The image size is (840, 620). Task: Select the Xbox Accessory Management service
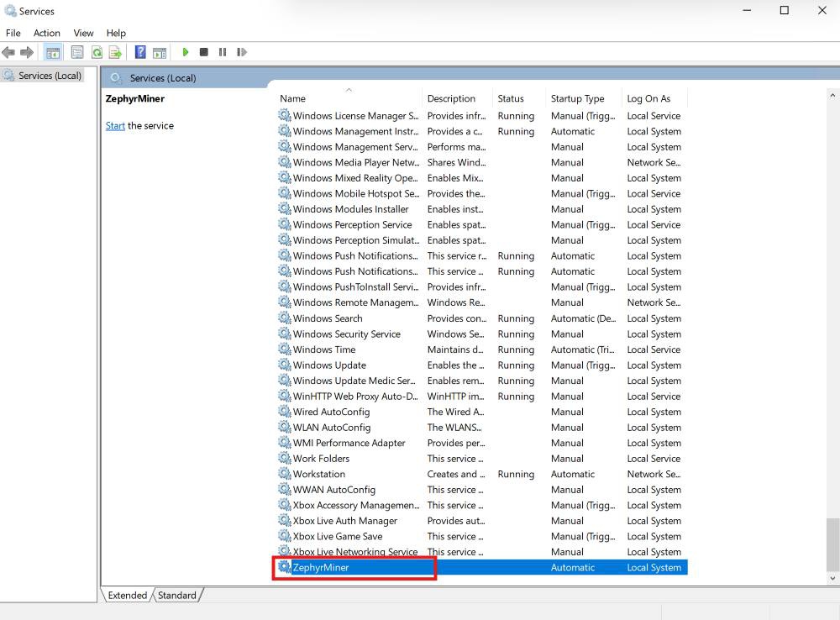click(x=481, y=505)
